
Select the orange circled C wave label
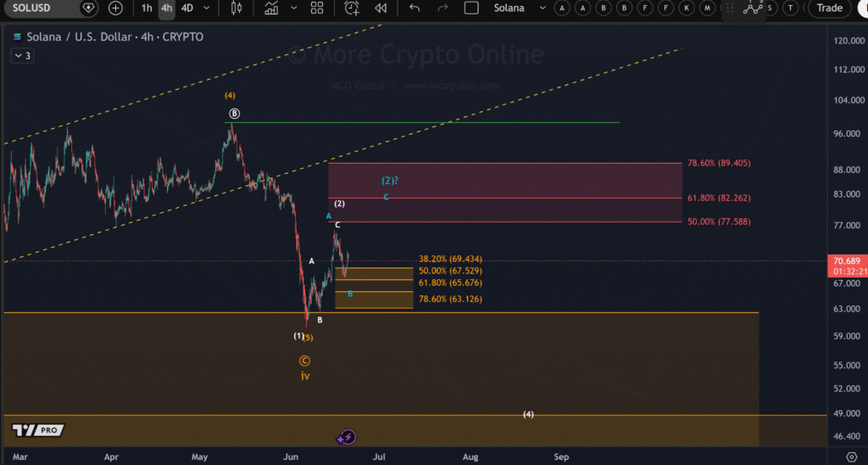pyautogui.click(x=304, y=361)
